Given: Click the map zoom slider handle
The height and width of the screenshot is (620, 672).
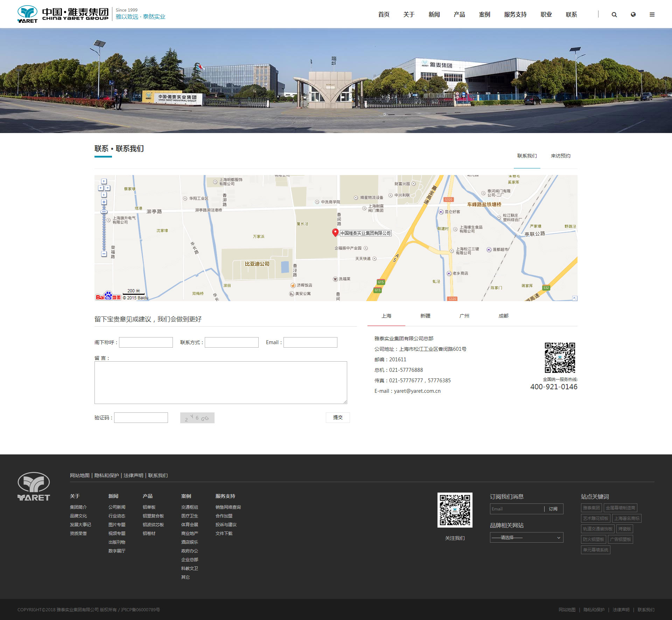Looking at the screenshot, I should [x=104, y=211].
